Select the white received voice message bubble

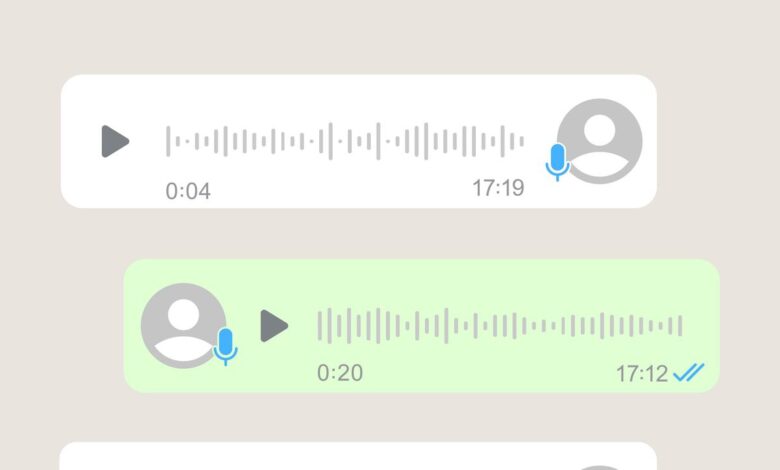point(359,141)
